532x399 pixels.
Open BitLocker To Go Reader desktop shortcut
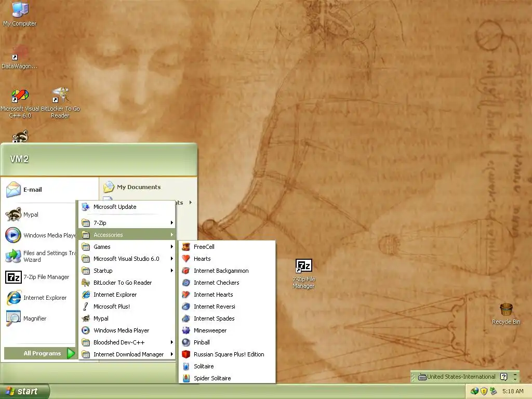(x=60, y=103)
